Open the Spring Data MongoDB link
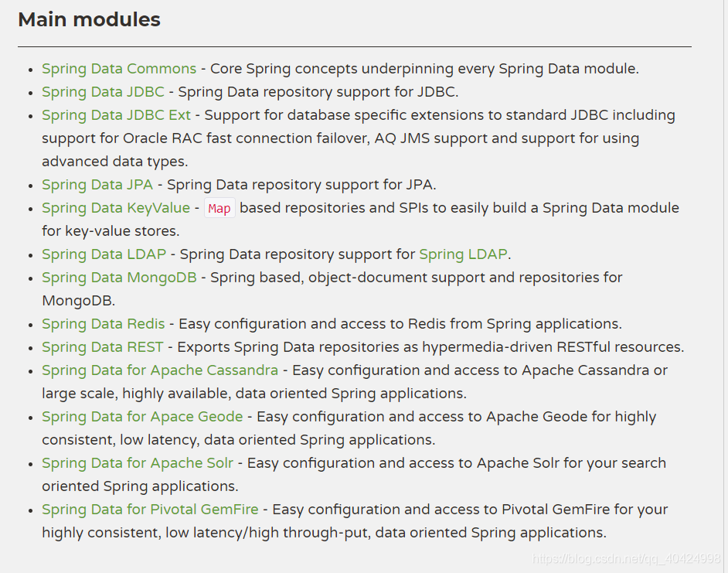Screen dimensions: 728x573 (119, 278)
